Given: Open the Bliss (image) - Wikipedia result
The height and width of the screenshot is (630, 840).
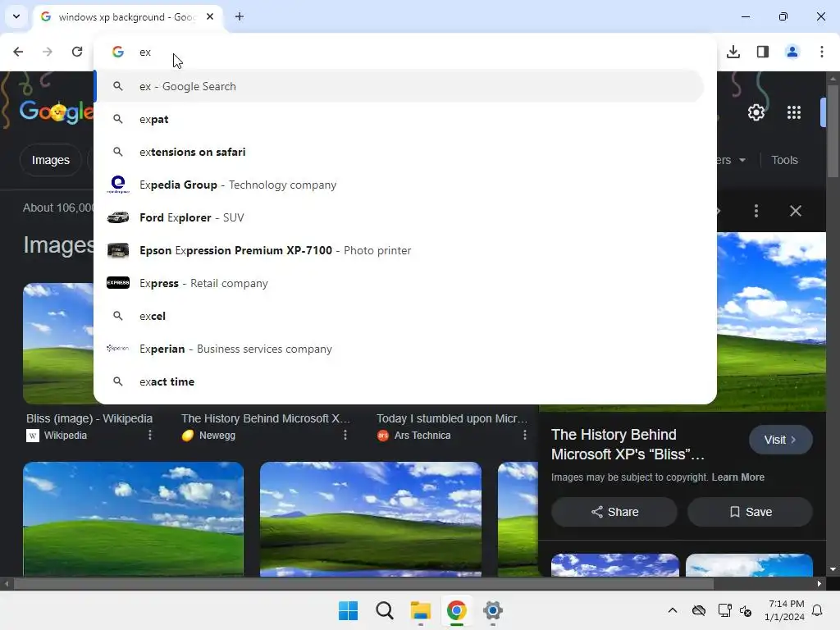Looking at the screenshot, I should (x=89, y=418).
